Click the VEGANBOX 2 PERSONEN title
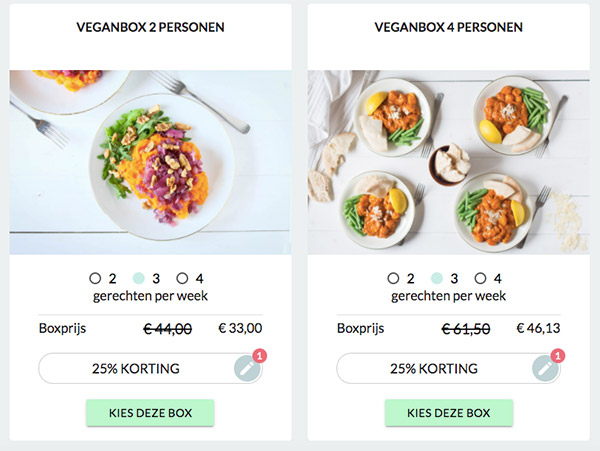Viewport: 600px width, 451px height. 150,28
